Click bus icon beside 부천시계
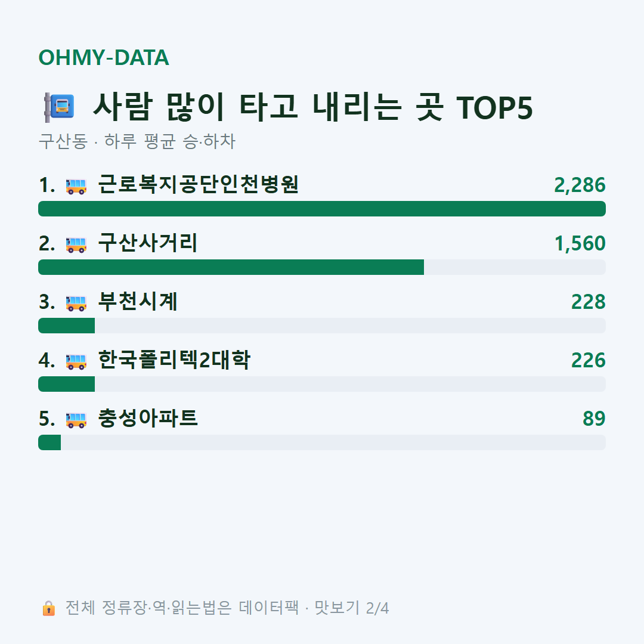 (76, 303)
